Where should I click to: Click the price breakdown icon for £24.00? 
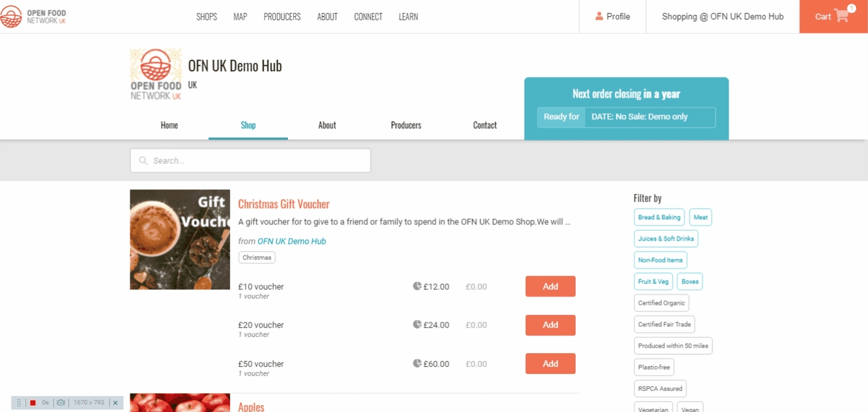pyautogui.click(x=417, y=324)
